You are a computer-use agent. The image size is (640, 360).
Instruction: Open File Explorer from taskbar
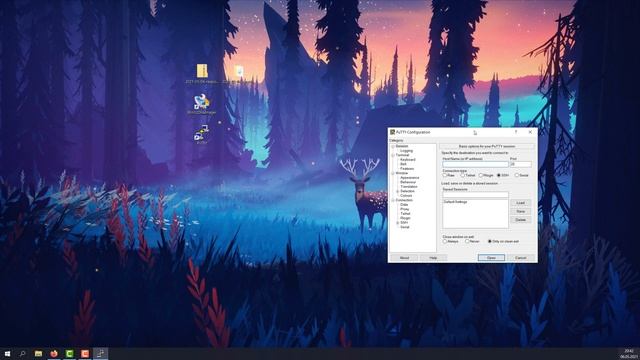click(x=38, y=353)
